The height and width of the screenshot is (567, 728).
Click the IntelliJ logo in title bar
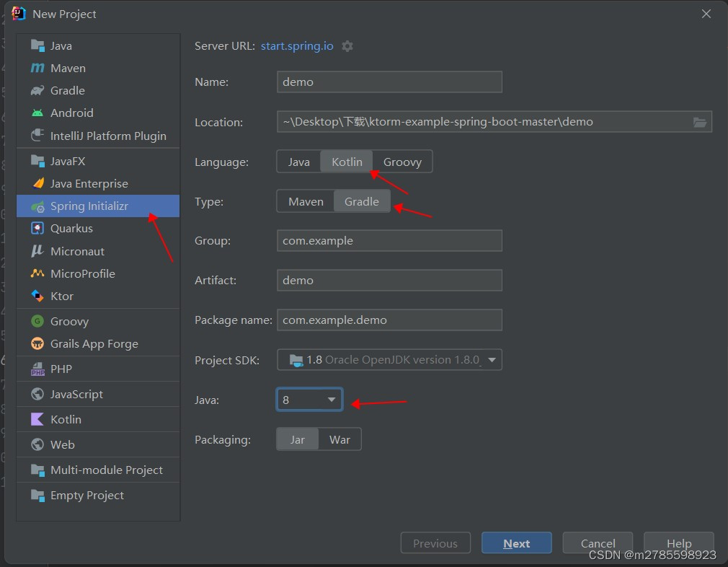(x=19, y=14)
